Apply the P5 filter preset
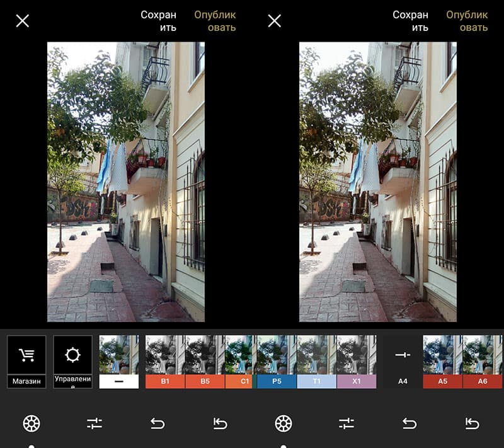 click(x=276, y=361)
